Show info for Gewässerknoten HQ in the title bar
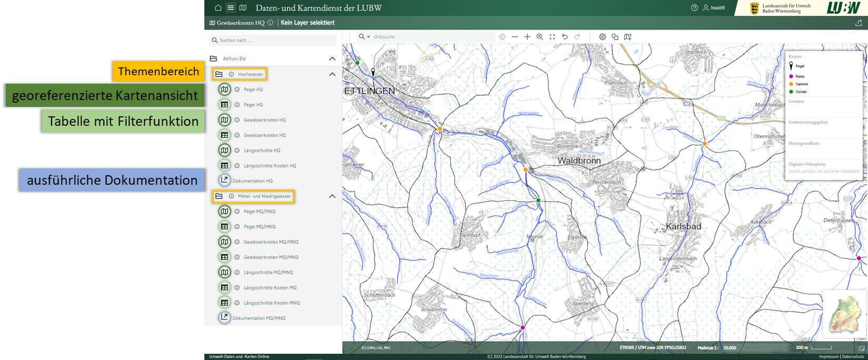Image resolution: width=868 pixels, height=360 pixels. 270,23
